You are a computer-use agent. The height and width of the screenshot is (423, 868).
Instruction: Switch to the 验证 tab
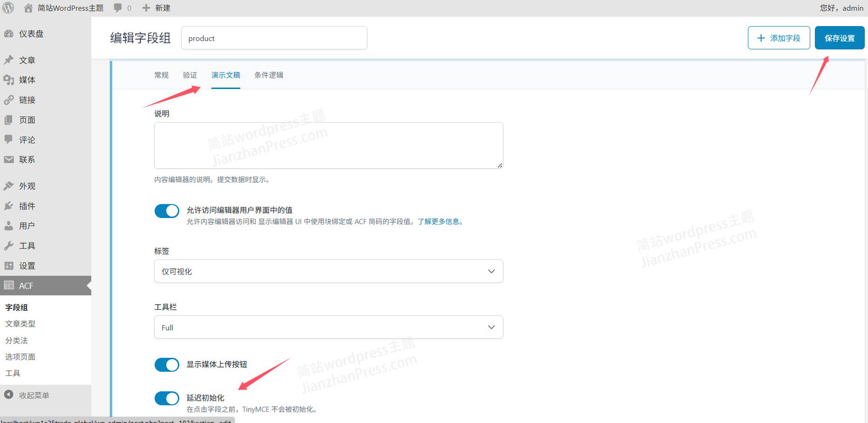(x=190, y=75)
